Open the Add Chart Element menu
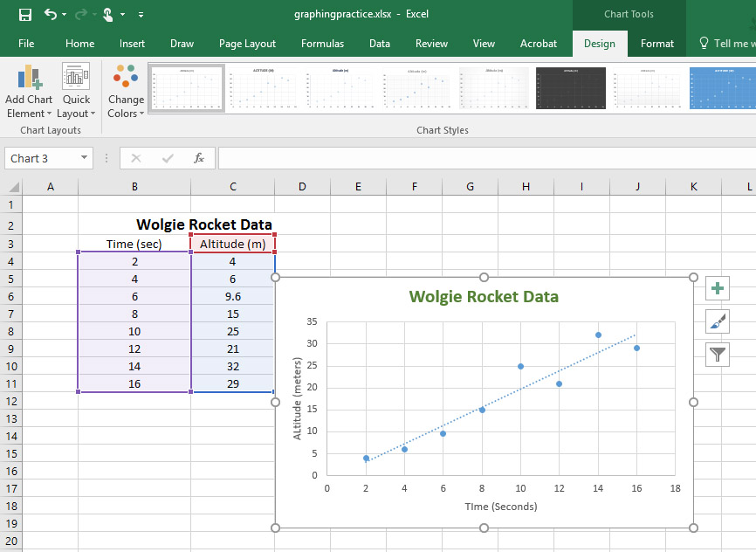The height and width of the screenshot is (552, 756). (29, 93)
